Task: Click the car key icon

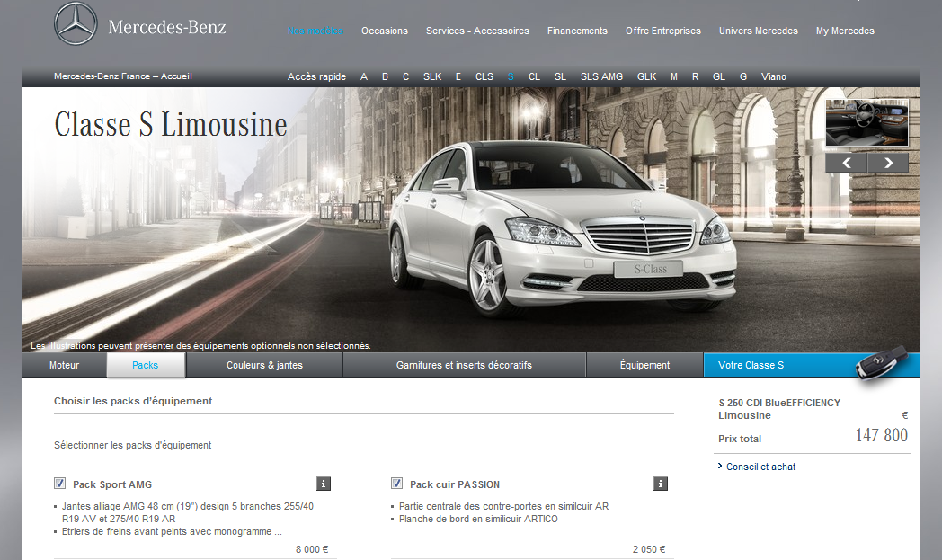Action: click(882, 362)
